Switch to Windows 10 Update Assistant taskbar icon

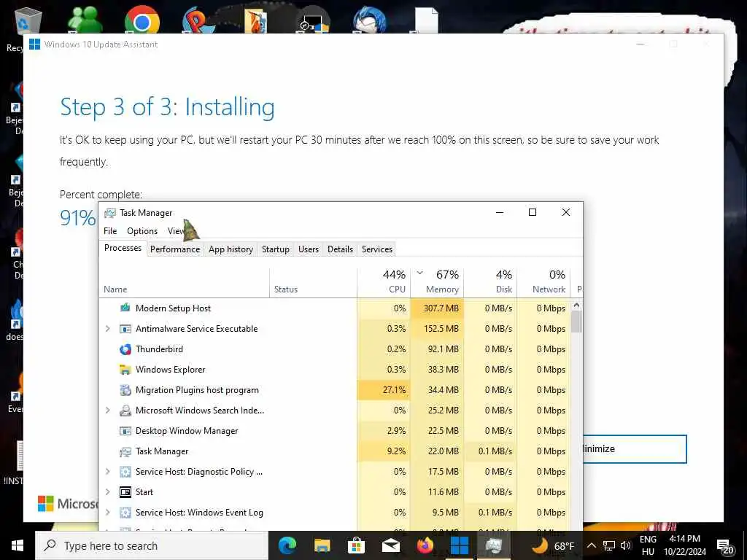pos(460,545)
